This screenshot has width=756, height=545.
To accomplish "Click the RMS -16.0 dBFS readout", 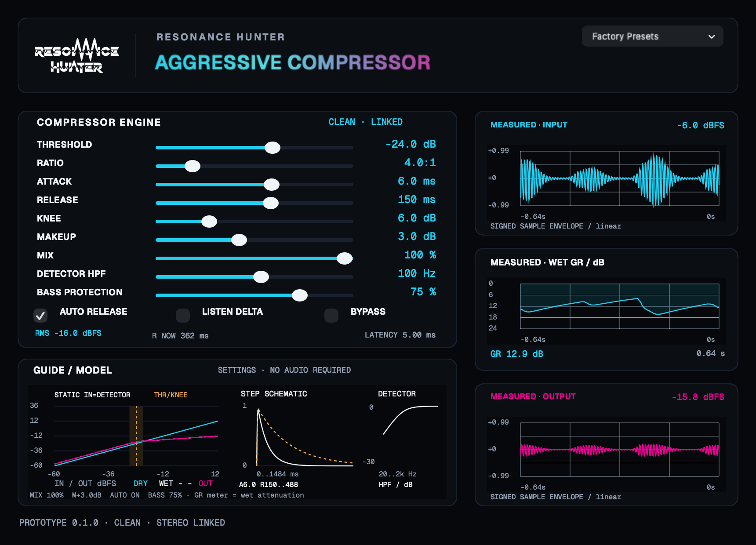I will click(68, 333).
